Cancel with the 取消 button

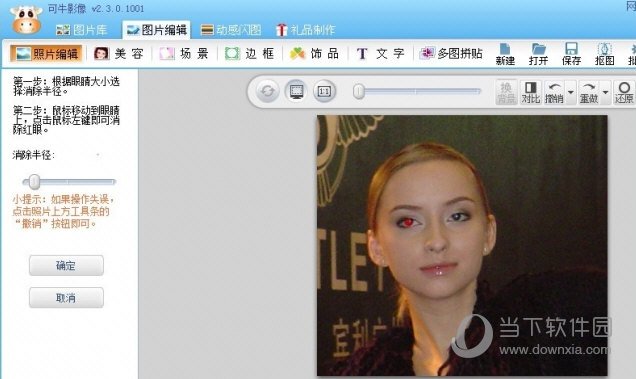click(66, 298)
